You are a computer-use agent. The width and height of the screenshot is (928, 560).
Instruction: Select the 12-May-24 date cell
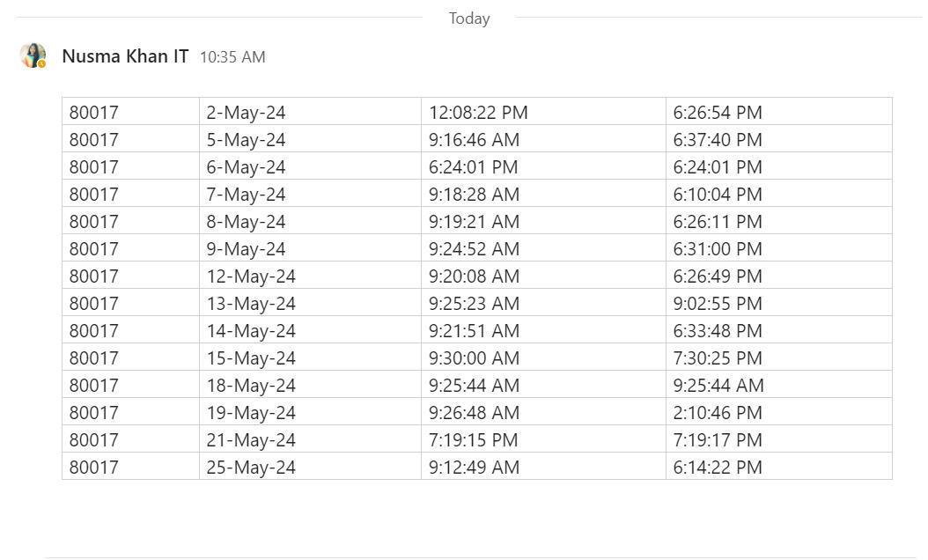point(310,275)
